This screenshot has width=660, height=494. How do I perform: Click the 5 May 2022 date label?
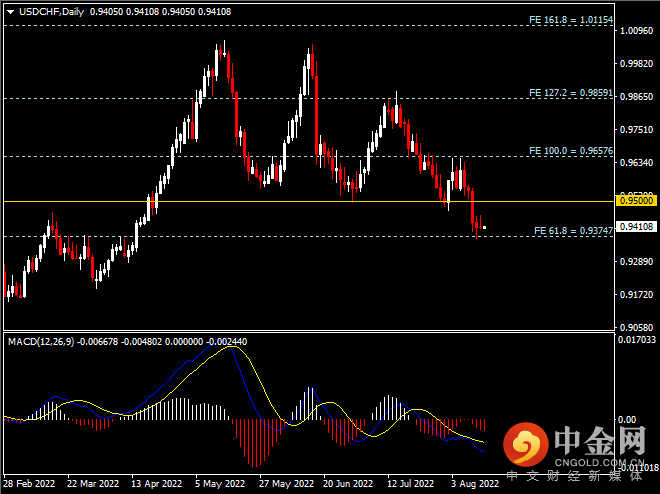click(220, 483)
